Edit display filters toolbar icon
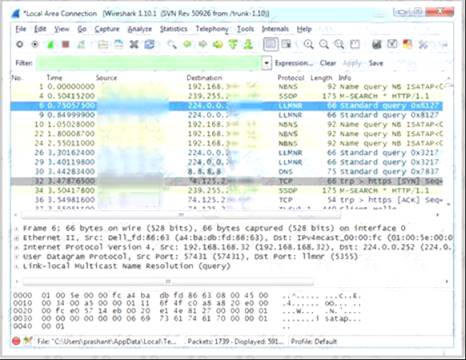The width and height of the screenshot is (466, 360). coord(392,44)
